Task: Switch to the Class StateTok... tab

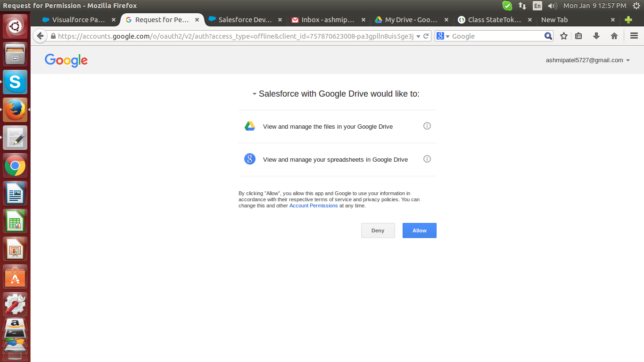Action: coord(495,20)
